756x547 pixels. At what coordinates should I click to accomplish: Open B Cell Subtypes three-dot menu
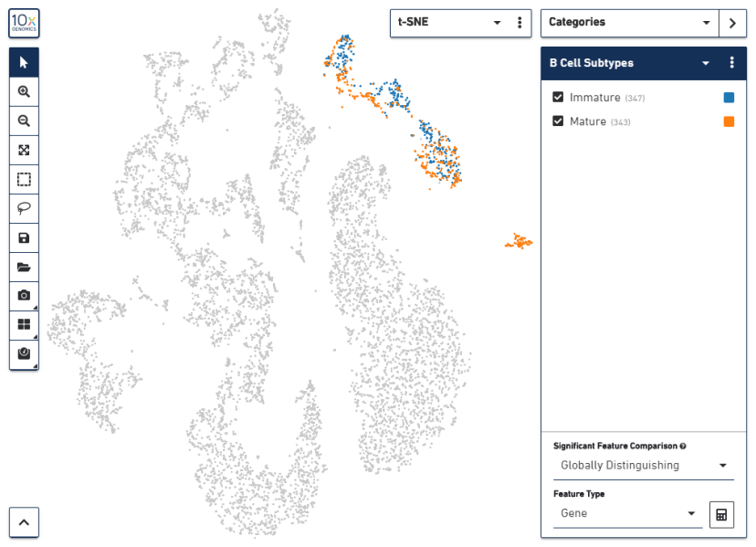click(731, 63)
